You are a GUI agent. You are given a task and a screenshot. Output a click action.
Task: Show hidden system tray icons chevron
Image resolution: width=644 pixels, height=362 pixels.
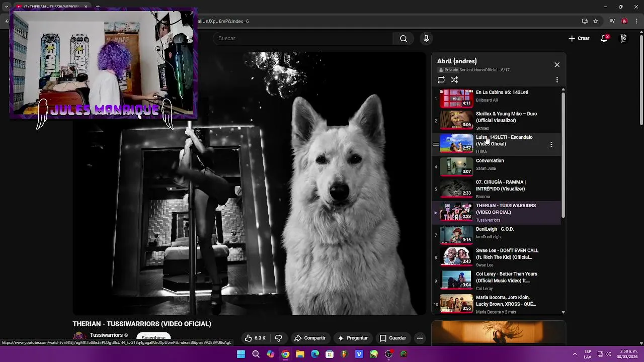pos(575,354)
